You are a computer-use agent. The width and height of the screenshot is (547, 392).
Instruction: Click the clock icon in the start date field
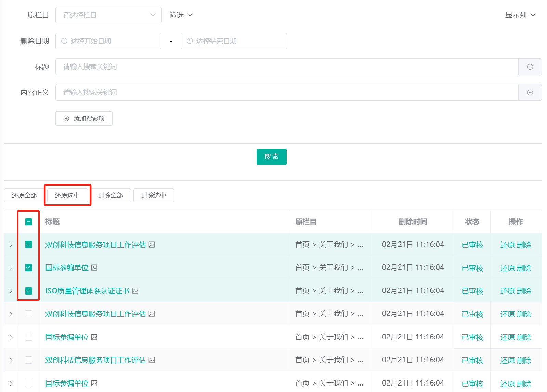(x=64, y=41)
